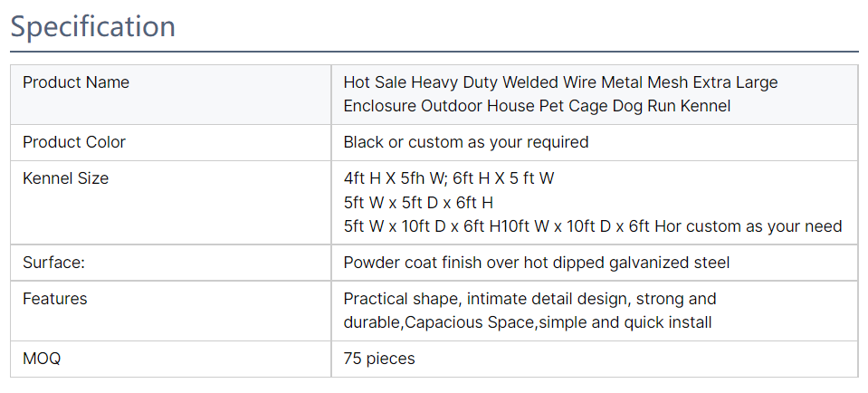Click the Practical shape features text

[529, 299]
